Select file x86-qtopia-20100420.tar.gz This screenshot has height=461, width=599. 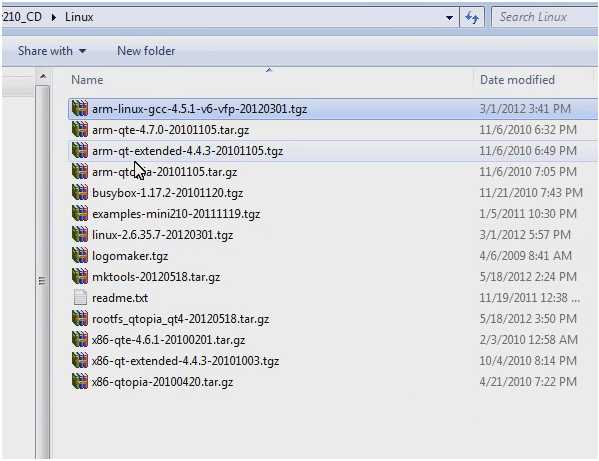coord(162,382)
